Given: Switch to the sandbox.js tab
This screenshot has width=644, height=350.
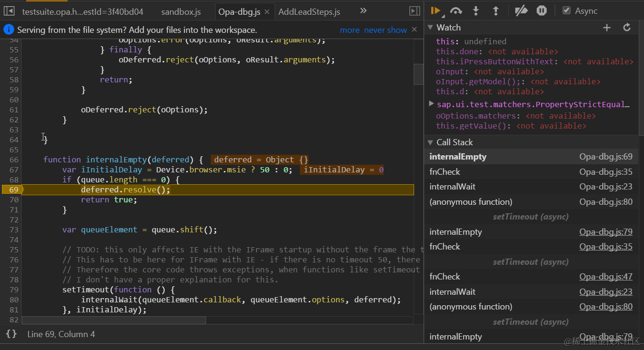Looking at the screenshot, I should coord(181,12).
